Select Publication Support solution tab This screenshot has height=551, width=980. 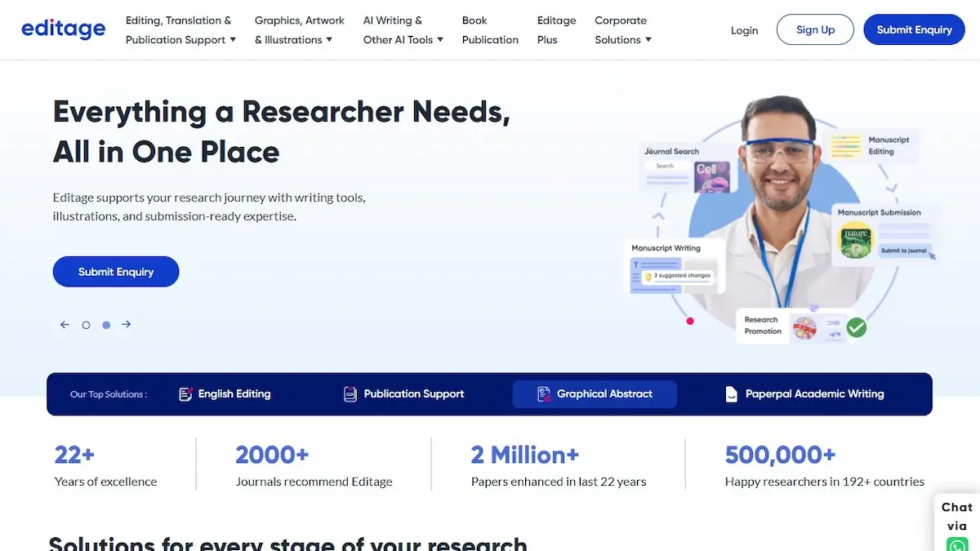[403, 393]
